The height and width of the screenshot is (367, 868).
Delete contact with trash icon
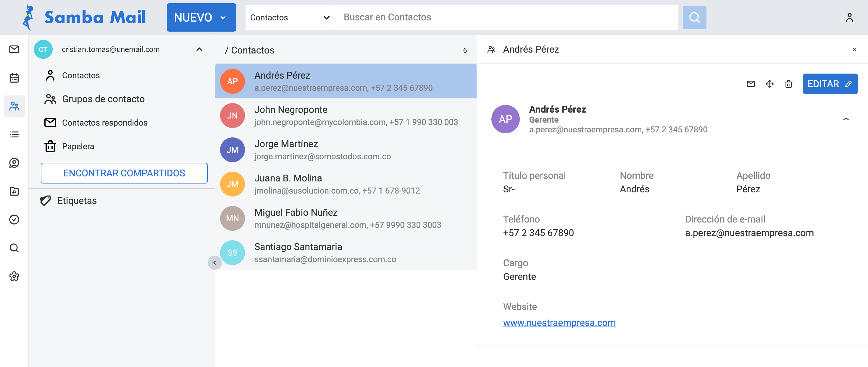click(788, 84)
